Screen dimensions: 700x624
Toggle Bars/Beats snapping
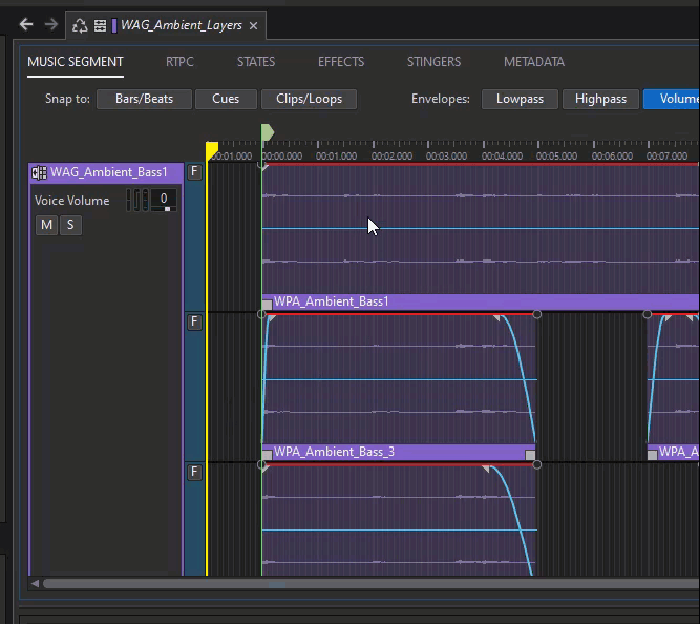(144, 99)
